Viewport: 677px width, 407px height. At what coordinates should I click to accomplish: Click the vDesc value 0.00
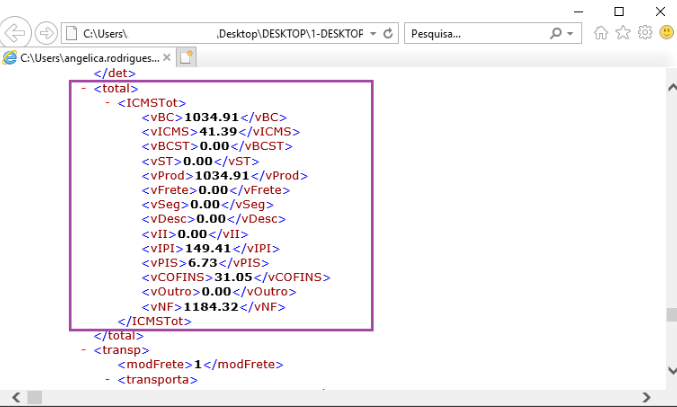[x=211, y=219]
